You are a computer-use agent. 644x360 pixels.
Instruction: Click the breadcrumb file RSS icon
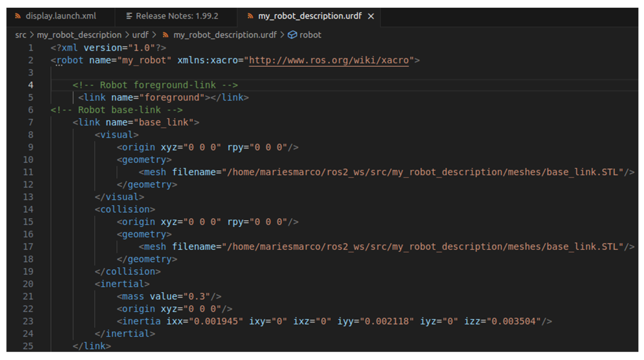tap(165, 35)
